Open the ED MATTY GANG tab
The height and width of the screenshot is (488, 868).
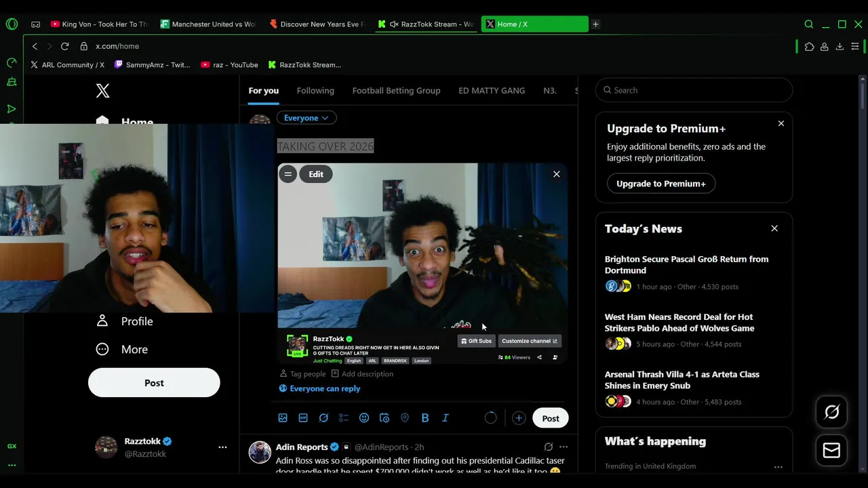(x=492, y=90)
